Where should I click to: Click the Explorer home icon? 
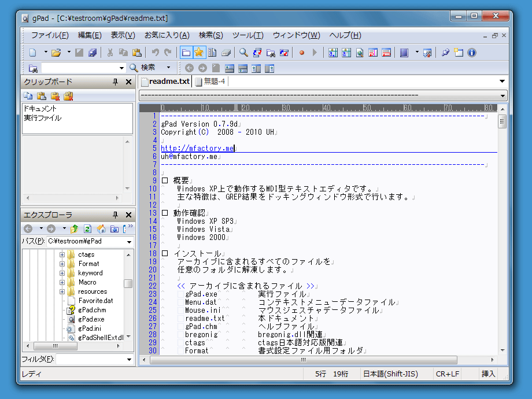[x=101, y=229]
